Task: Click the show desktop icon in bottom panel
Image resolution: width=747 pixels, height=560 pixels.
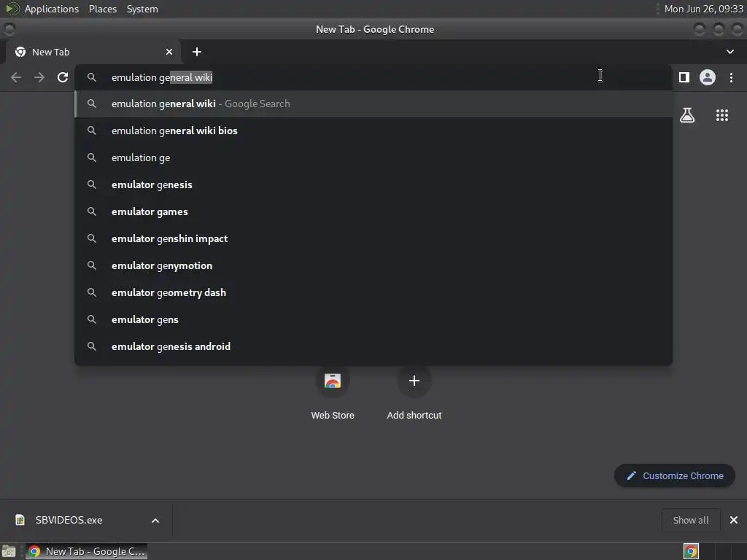Action: pyautogui.click(x=9, y=551)
